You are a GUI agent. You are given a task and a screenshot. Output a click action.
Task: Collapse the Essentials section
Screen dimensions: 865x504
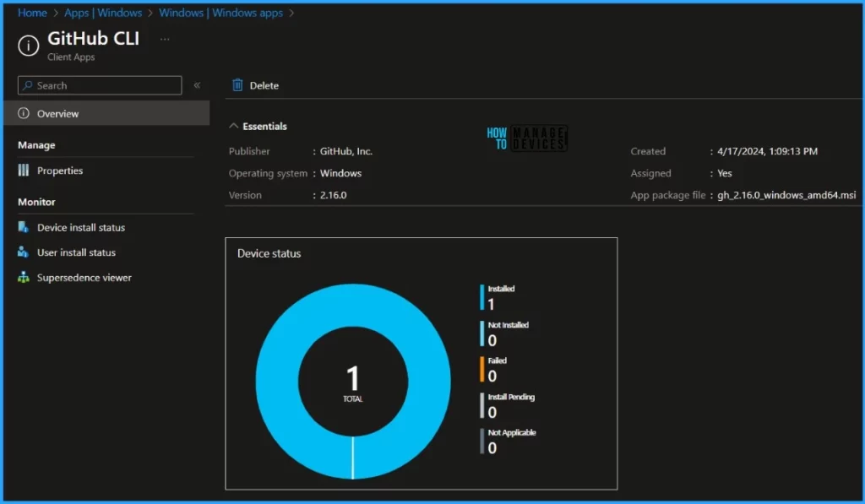pyautogui.click(x=234, y=127)
